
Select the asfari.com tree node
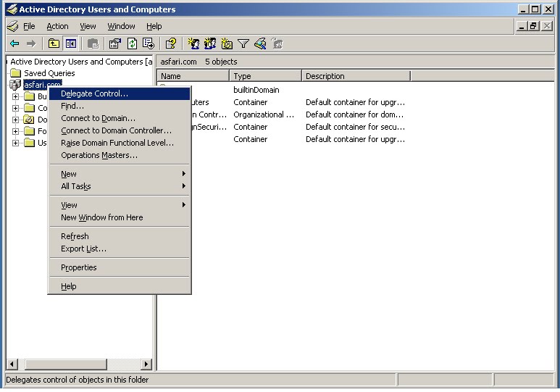43,85
